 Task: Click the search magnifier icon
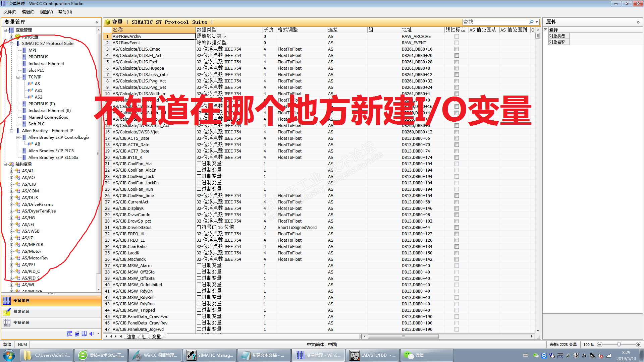tap(531, 22)
